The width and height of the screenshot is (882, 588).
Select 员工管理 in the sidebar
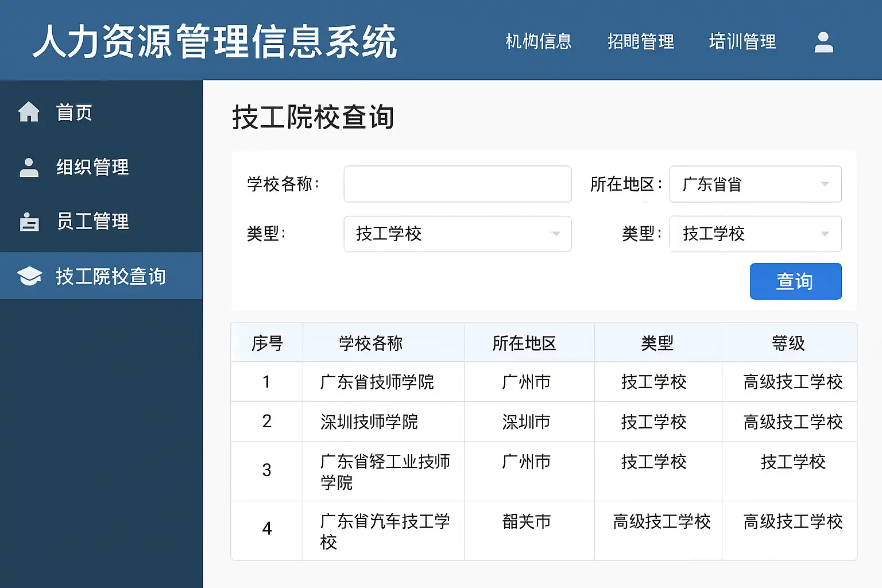point(92,222)
